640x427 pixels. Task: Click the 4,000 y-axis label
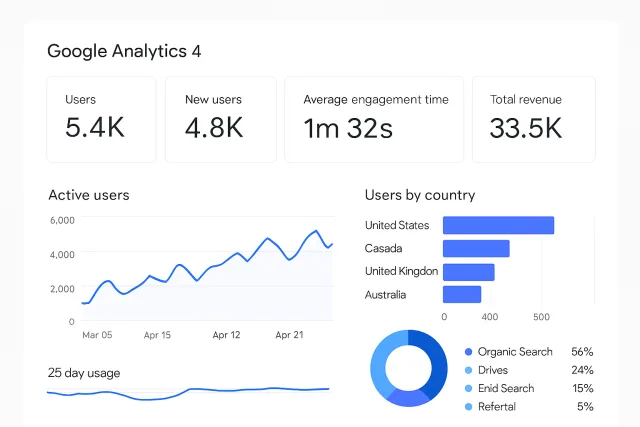click(62, 255)
